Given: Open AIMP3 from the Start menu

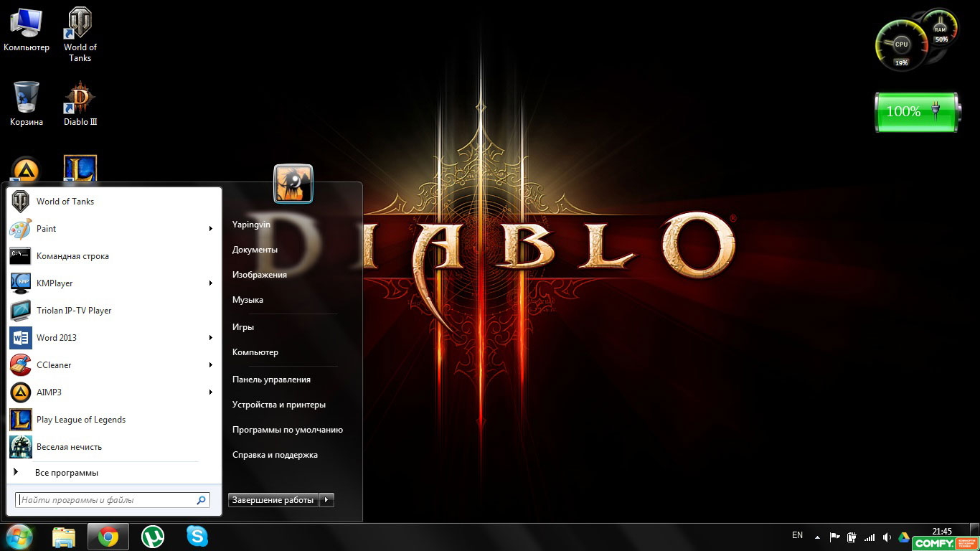Looking at the screenshot, I should pyautogui.click(x=113, y=392).
